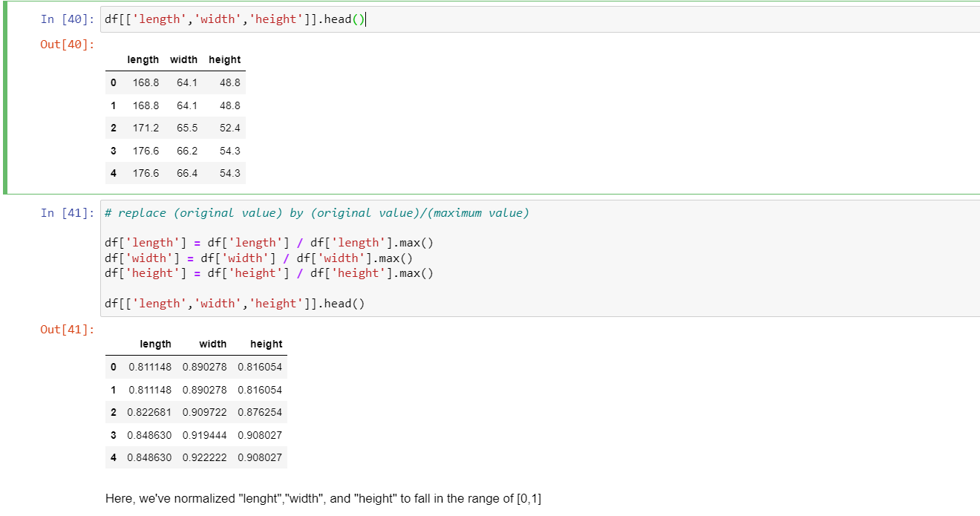980x516 pixels.
Task: Click the 'length' column header in Out[41] table
Action: click(x=155, y=344)
